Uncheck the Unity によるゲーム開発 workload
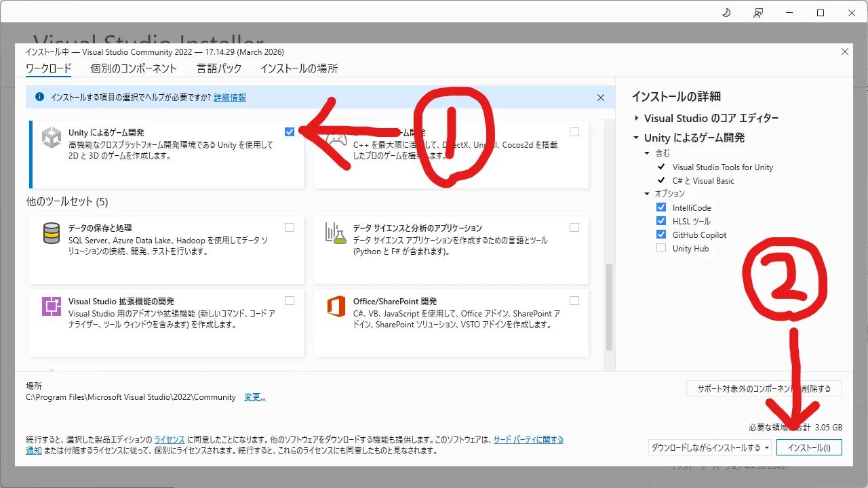 [x=290, y=131]
